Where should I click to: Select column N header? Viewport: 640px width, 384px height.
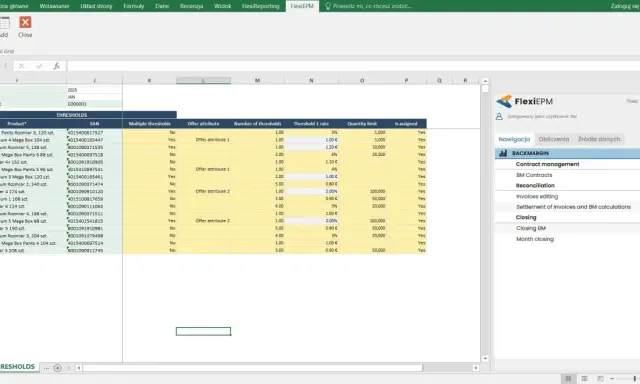click(311, 81)
